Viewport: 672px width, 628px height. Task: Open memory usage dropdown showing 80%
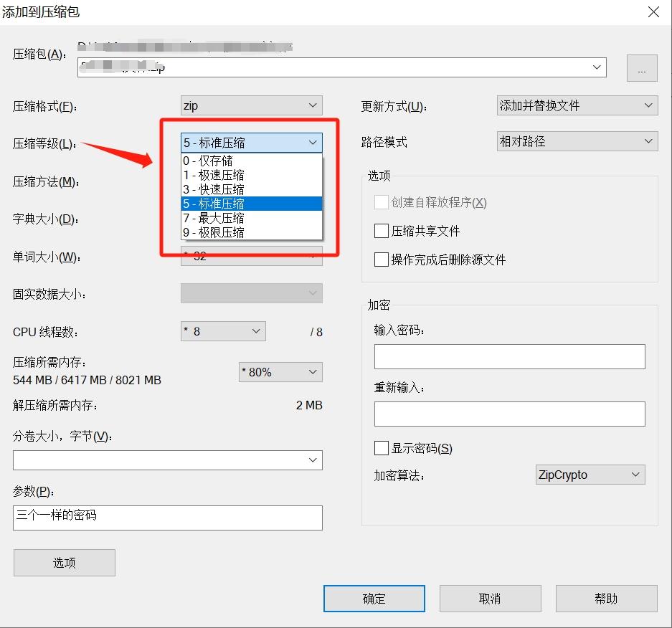point(280,372)
